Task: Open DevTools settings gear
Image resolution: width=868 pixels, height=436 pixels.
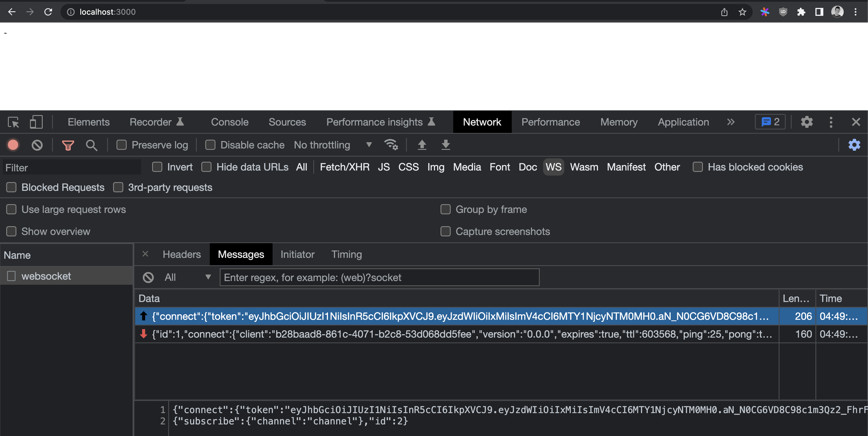Action: (x=807, y=122)
